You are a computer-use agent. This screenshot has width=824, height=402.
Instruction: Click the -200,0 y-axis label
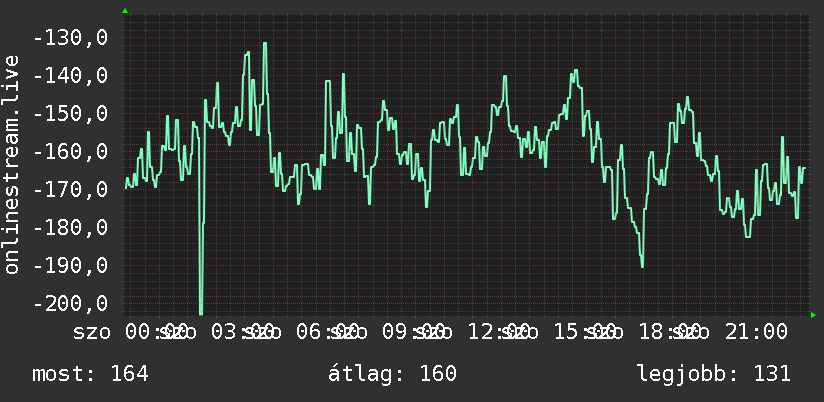(x=70, y=303)
